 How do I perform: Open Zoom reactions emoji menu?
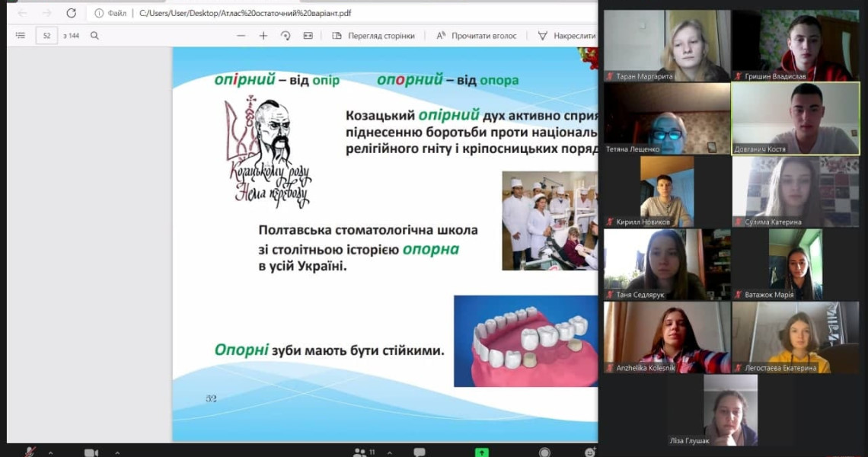(x=590, y=452)
